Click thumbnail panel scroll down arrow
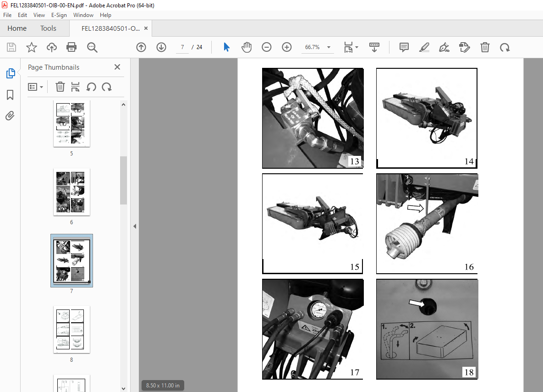The height and width of the screenshot is (392, 543). point(123,388)
